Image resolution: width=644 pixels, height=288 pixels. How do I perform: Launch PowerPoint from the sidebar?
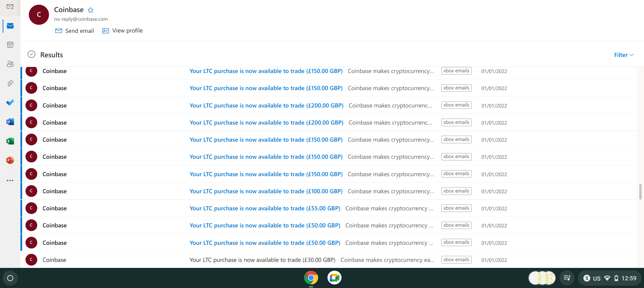(10, 160)
